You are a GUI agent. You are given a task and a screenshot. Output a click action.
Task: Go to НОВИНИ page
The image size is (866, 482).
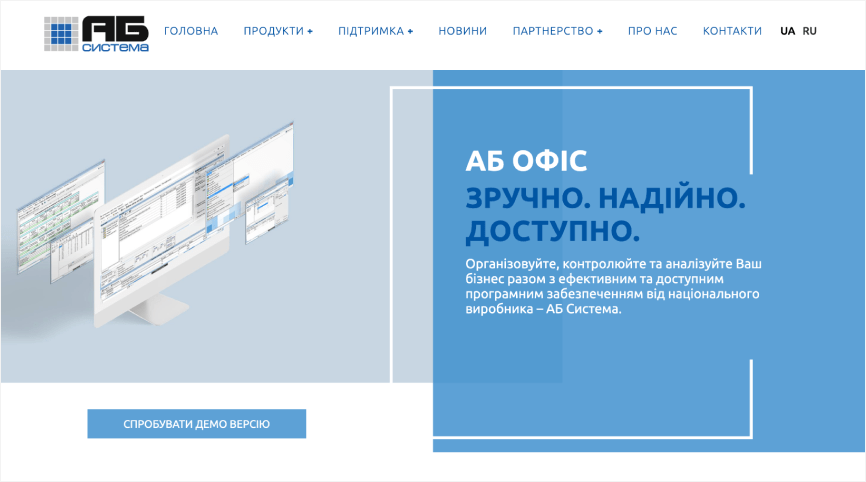tap(463, 31)
